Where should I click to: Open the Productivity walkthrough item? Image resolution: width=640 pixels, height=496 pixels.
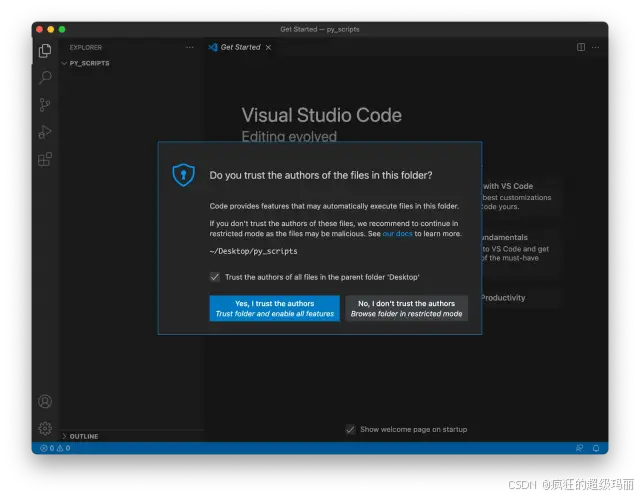[520, 298]
